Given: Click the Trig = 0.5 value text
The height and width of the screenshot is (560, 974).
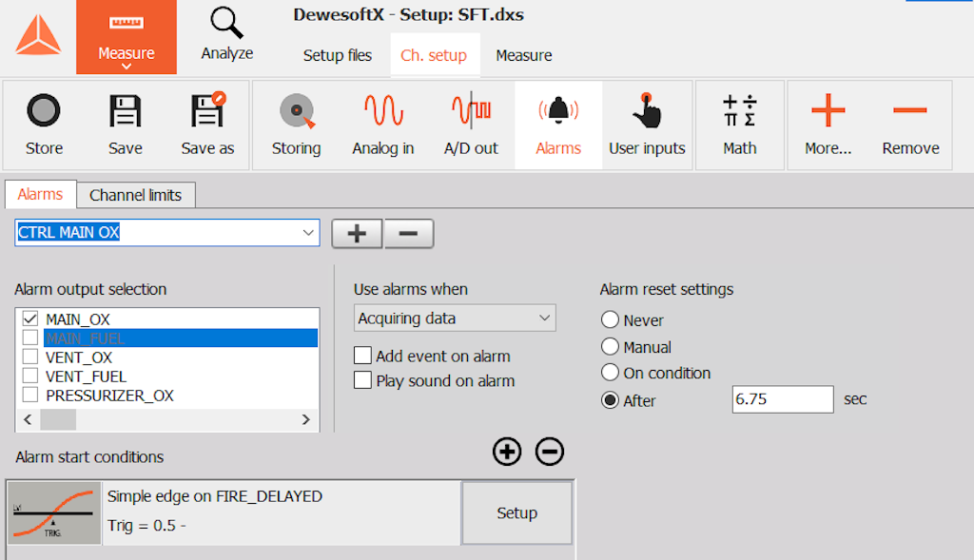Looking at the screenshot, I should pyautogui.click(x=146, y=525).
